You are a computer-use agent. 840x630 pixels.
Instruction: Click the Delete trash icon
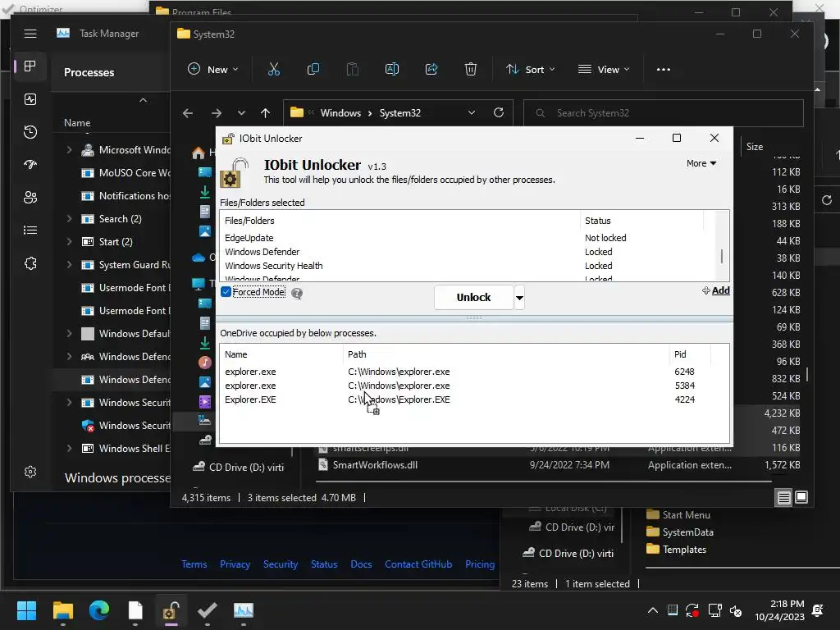[x=470, y=69]
